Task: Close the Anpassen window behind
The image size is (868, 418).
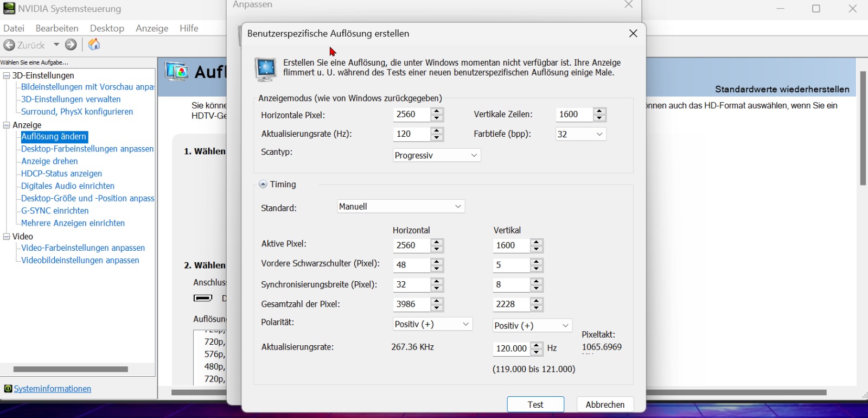Action: (x=629, y=5)
